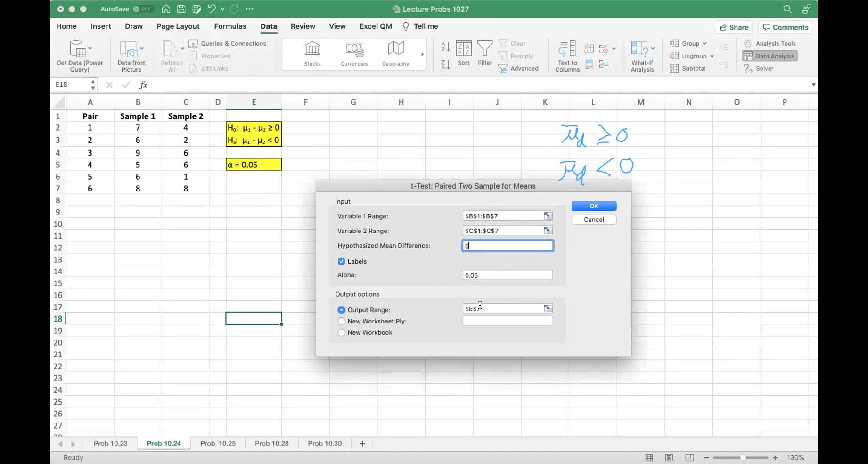Click Output Range selector icon
The height and width of the screenshot is (464, 868).
pyautogui.click(x=548, y=308)
